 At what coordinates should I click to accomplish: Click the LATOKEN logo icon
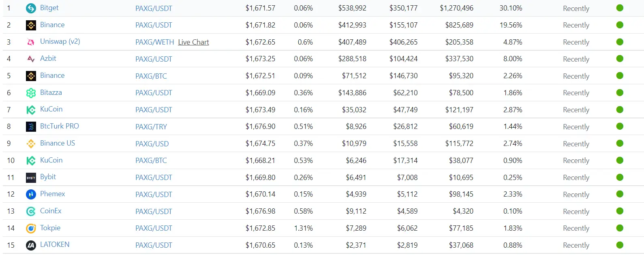[x=31, y=245]
